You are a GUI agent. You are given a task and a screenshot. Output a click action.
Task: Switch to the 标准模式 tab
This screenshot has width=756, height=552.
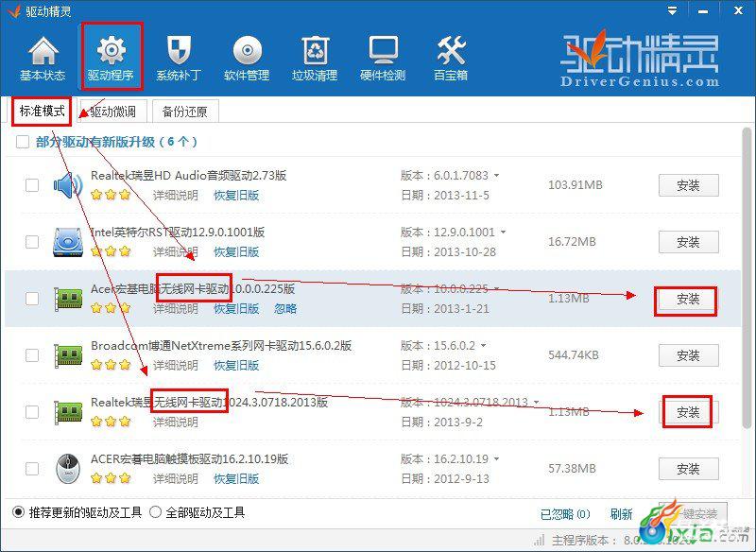pyautogui.click(x=42, y=112)
